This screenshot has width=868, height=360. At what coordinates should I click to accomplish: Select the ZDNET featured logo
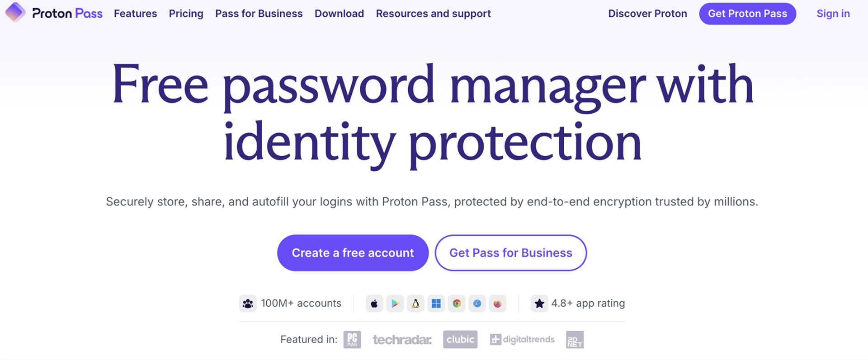click(574, 339)
